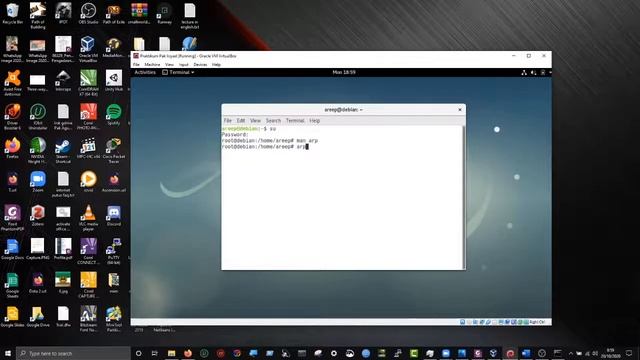Close the areep@debian terminal window
640x360 pixels.
[x=460, y=109]
